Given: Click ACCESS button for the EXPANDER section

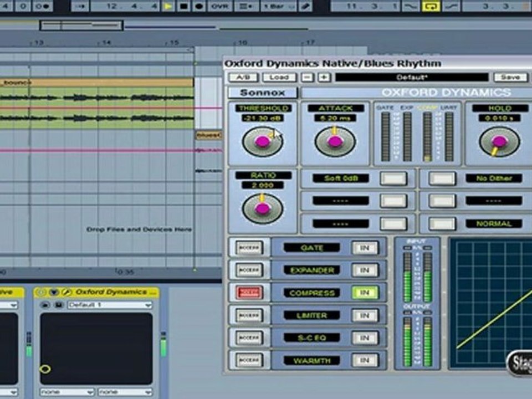Looking at the screenshot, I should click(x=249, y=270).
